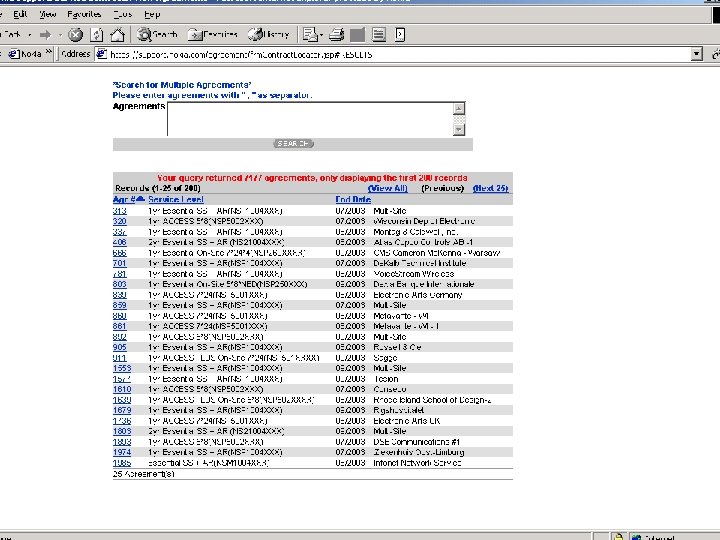Open the Forward button history dropdown arrow
720x540 pixels.
click(60, 35)
